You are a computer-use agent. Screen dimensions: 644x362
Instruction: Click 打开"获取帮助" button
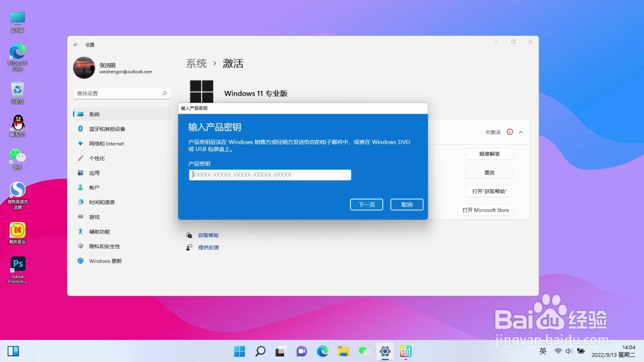[489, 191]
